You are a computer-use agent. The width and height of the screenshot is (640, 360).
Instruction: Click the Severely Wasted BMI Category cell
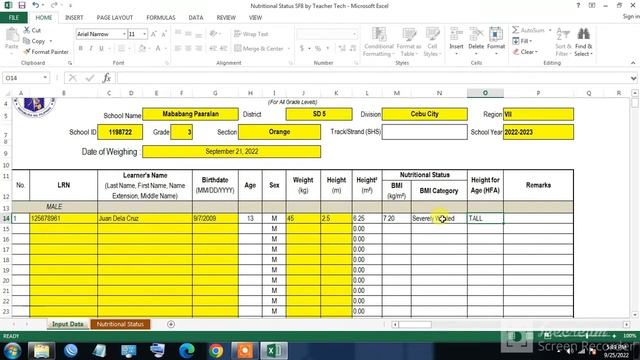439,218
